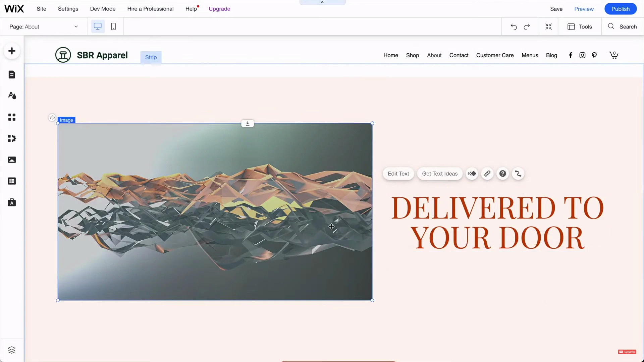Collapse the top bar with chevron

(x=322, y=2)
